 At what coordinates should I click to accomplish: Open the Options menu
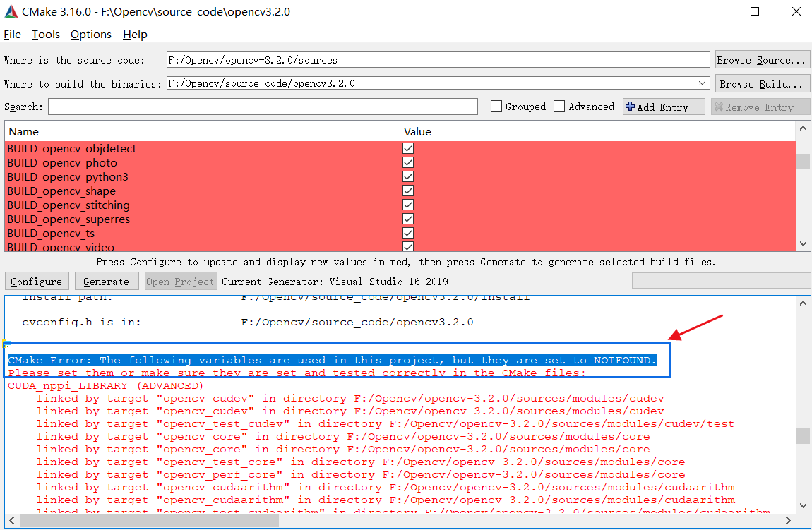coord(90,34)
